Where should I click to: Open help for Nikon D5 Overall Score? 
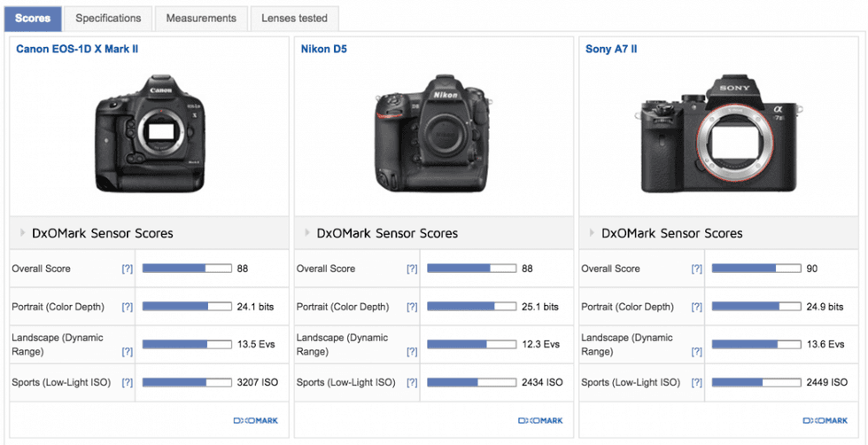412,269
